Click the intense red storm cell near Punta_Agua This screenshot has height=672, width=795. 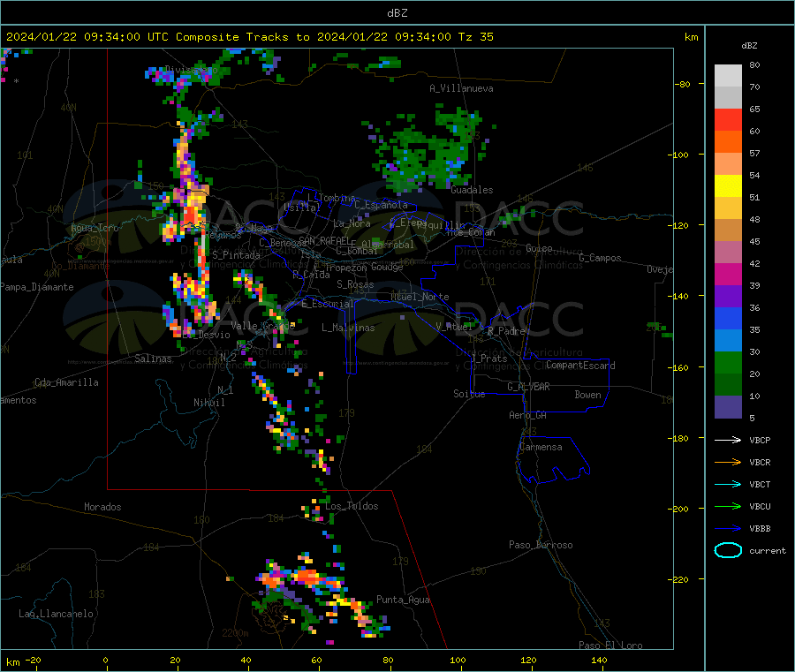(x=307, y=577)
